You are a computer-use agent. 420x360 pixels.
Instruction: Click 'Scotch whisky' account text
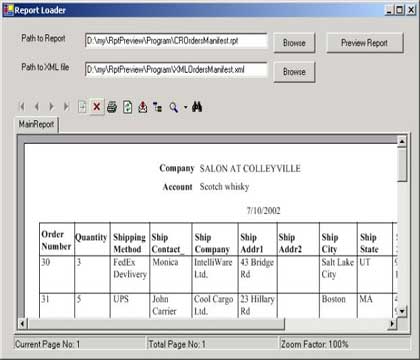224,187
